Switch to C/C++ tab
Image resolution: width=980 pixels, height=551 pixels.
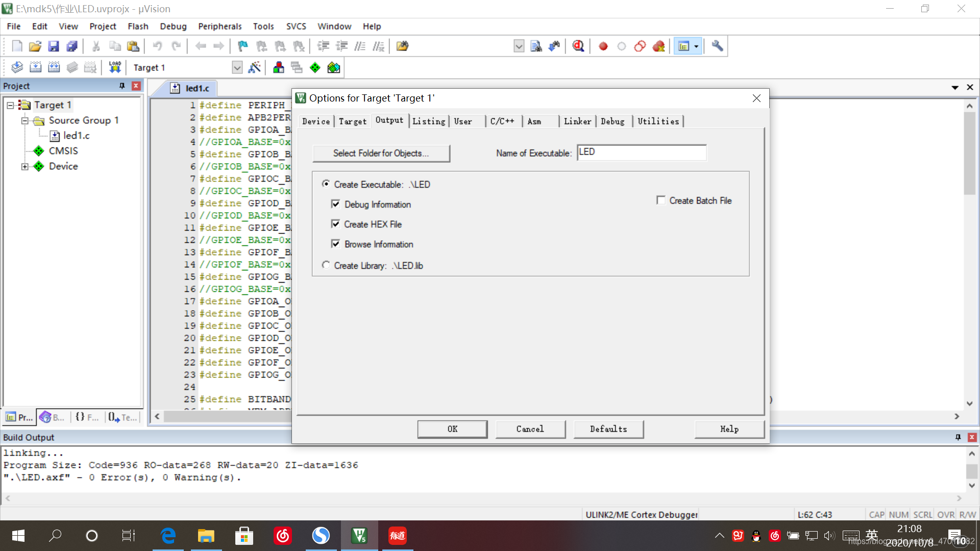tap(502, 121)
